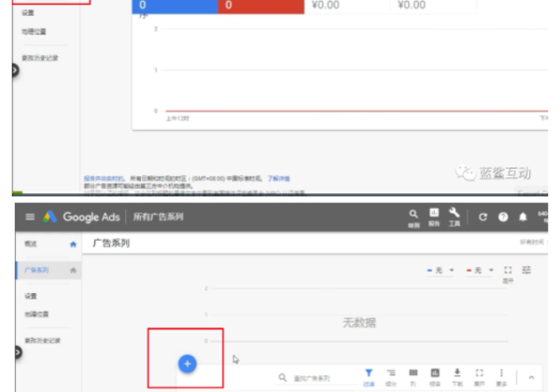Click the three-dot more icon in table toolbar
Screen dimensions: 560x392
[x=502, y=372]
